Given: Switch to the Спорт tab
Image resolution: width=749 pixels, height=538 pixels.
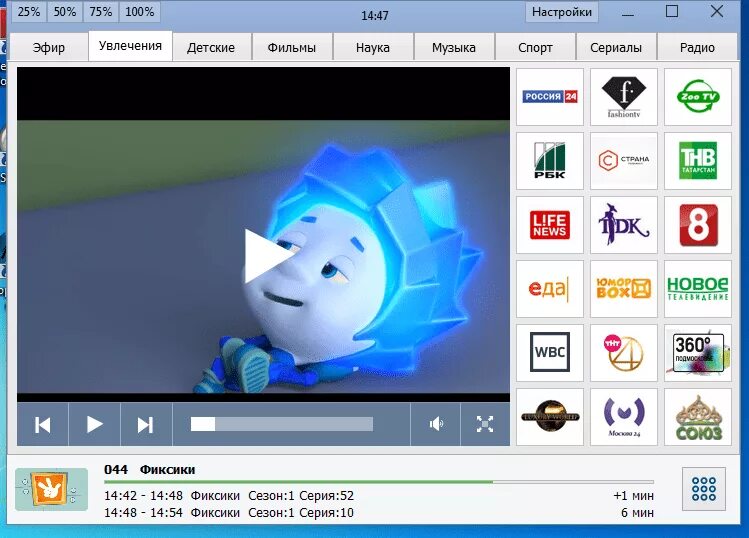Looking at the screenshot, I should tap(535, 48).
